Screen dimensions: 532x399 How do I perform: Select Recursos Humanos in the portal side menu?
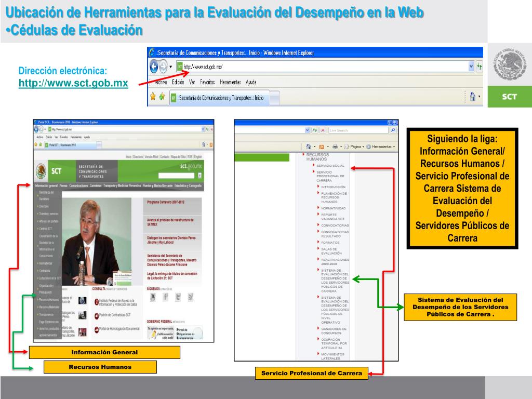[48, 300]
